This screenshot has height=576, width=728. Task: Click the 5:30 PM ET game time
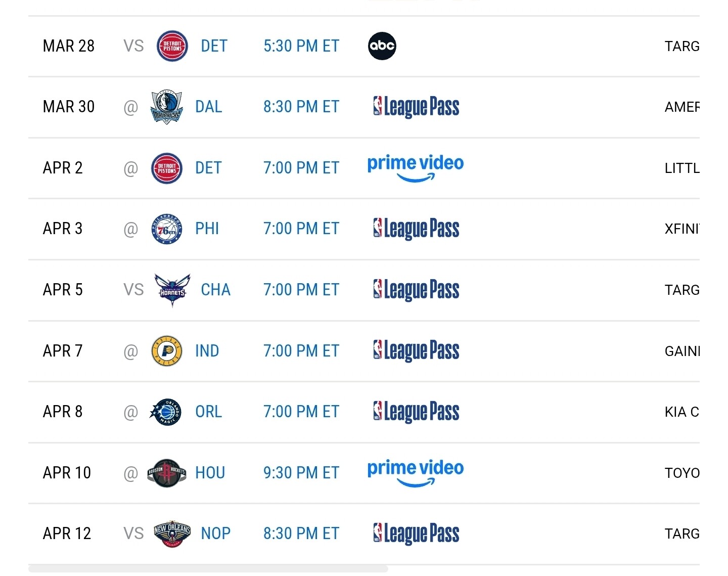point(301,46)
